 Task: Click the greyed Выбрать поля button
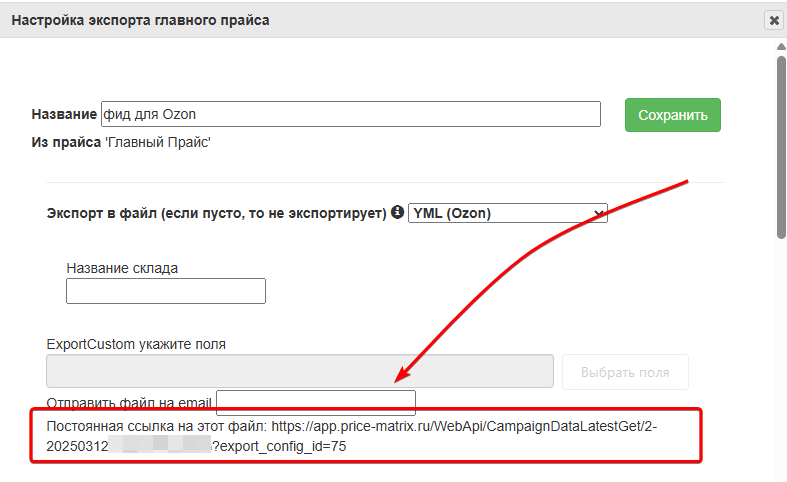click(625, 372)
